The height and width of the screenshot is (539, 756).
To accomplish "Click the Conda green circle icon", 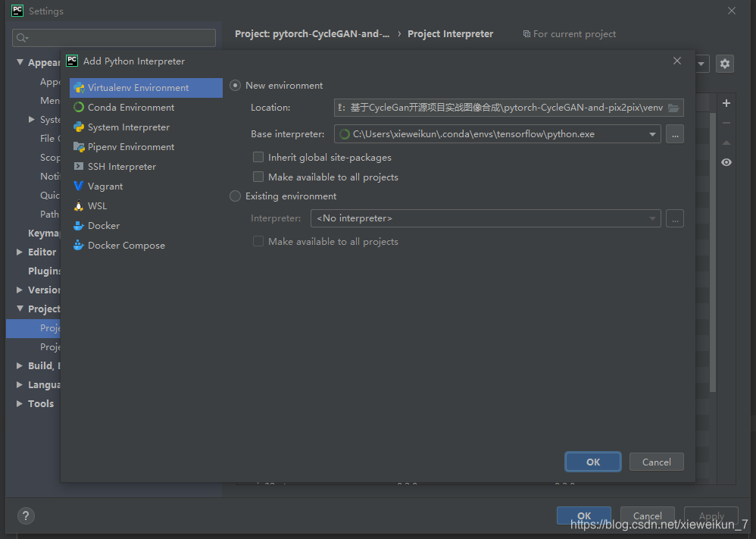I will [x=79, y=107].
